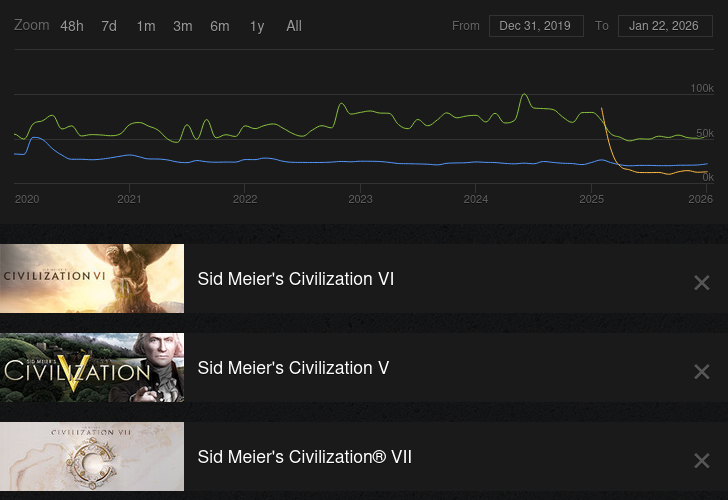
Task: Open Sid Meier's Civilization V title
Action: [x=293, y=368]
